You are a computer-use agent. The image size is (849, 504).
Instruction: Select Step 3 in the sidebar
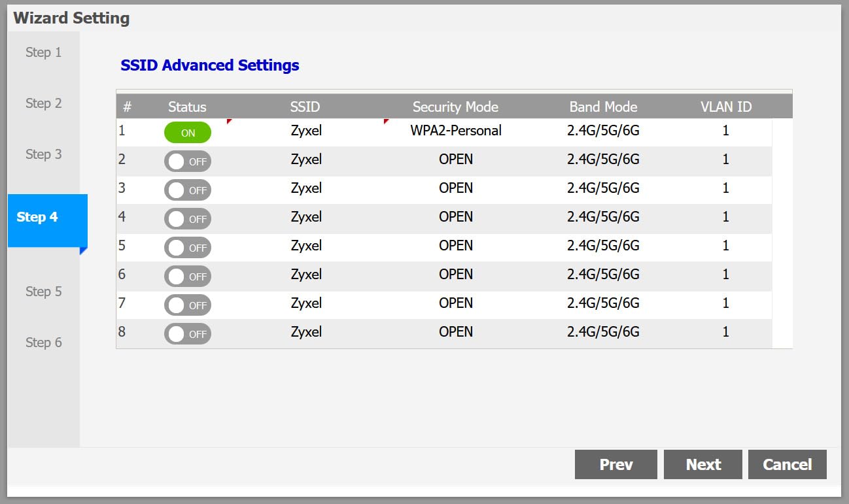43,154
